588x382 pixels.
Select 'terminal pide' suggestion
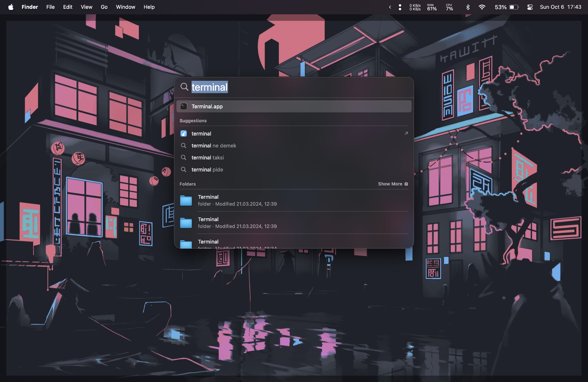(294, 170)
